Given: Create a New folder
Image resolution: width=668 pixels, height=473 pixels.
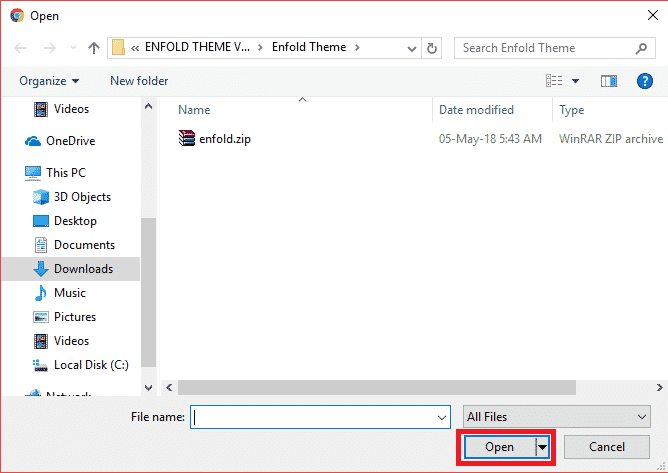Looking at the screenshot, I should coord(139,81).
